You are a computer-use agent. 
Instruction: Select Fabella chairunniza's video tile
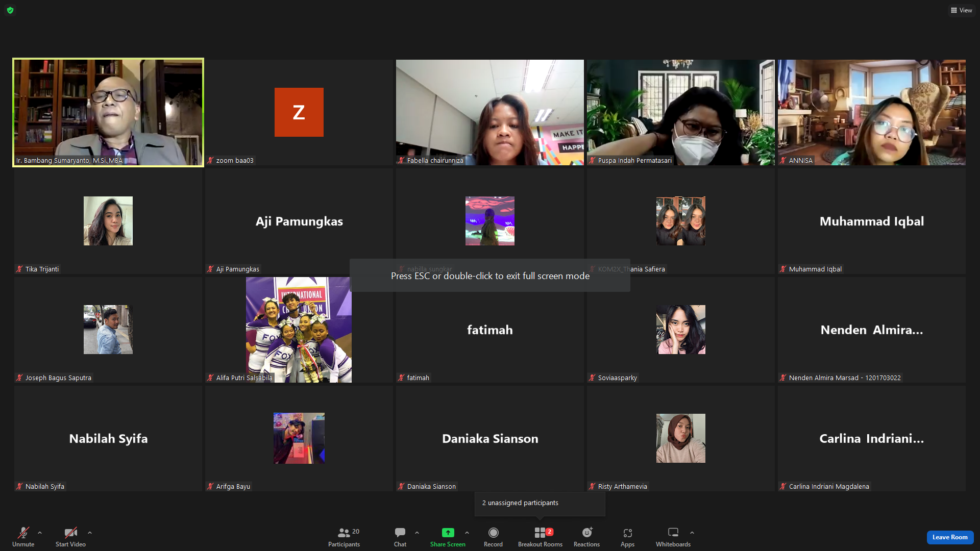[490, 112]
